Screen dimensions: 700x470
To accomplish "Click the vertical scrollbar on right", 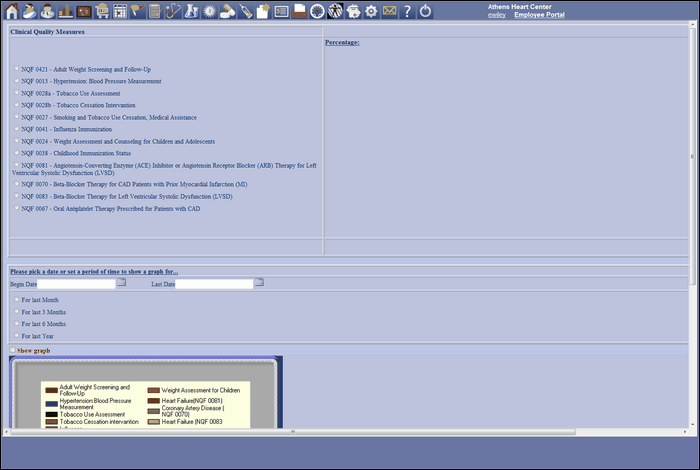I will (x=692, y=156).
